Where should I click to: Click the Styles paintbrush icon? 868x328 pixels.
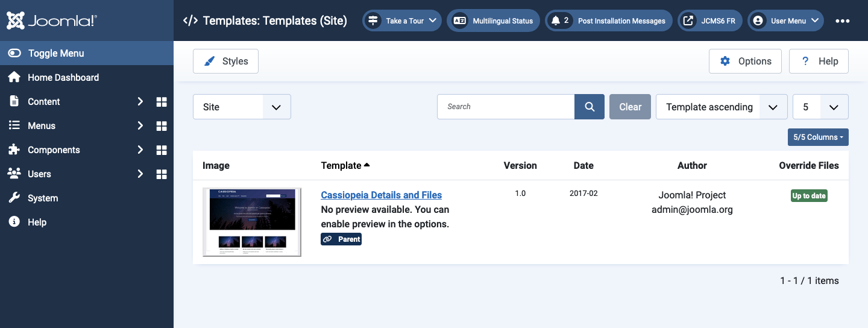coord(209,61)
